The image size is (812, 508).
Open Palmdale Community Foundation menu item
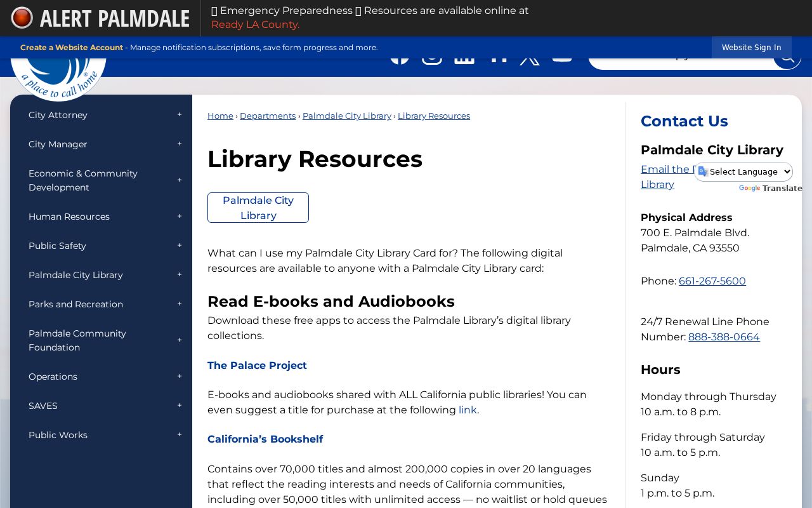click(77, 340)
